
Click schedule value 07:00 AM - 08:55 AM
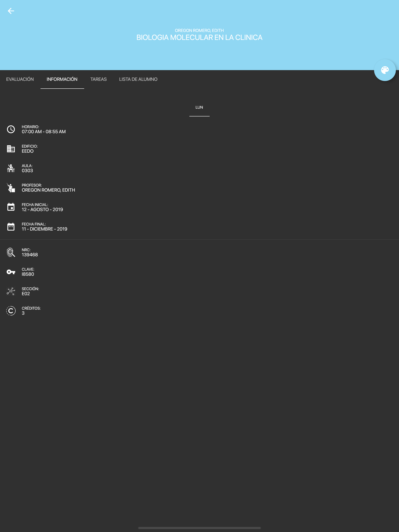coord(44,132)
